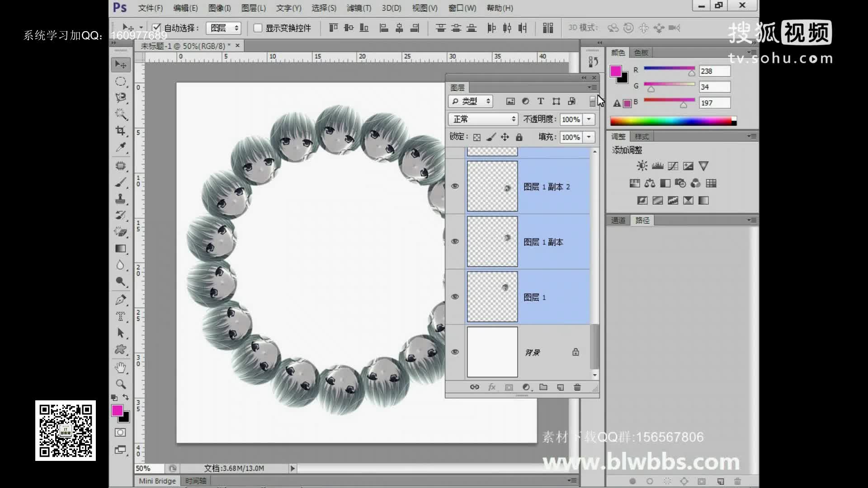868x488 pixels.
Task: Select the Move tool in toolbox
Action: [121, 65]
